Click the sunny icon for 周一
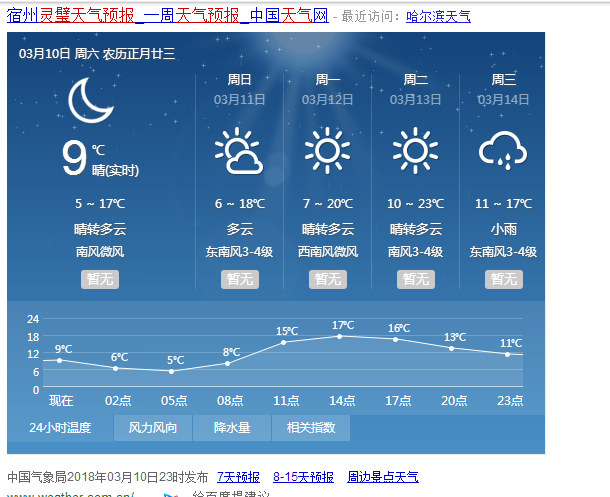The image size is (610, 497). tap(327, 150)
